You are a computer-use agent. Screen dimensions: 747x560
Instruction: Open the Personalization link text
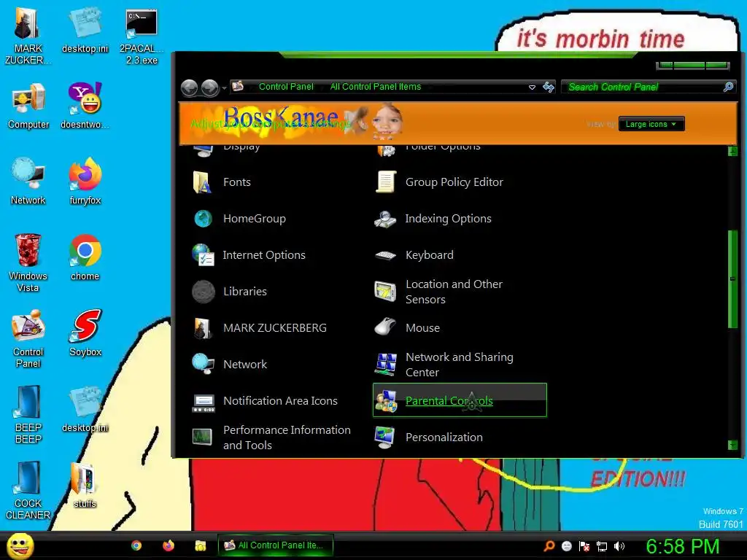coord(444,437)
